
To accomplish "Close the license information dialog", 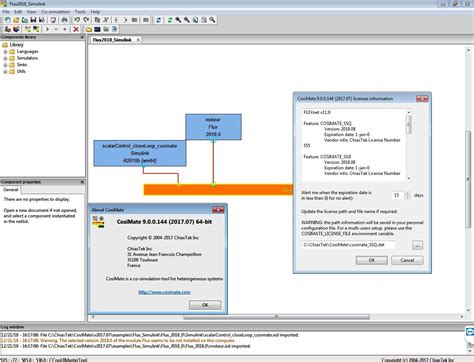I will click(422, 99).
